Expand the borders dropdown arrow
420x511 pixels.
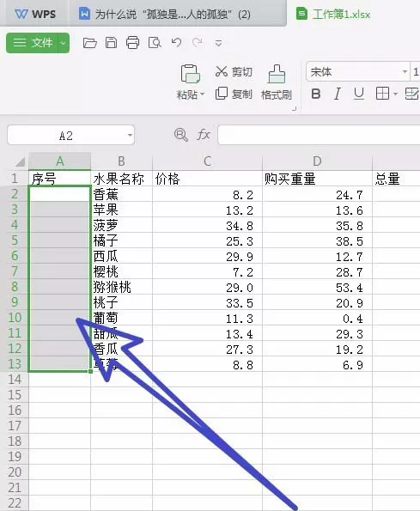click(395, 94)
